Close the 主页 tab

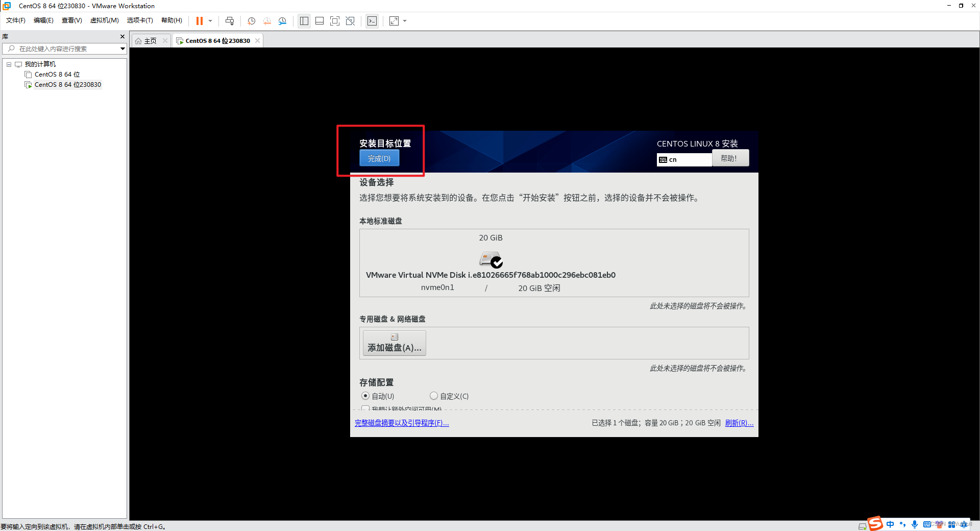point(165,41)
